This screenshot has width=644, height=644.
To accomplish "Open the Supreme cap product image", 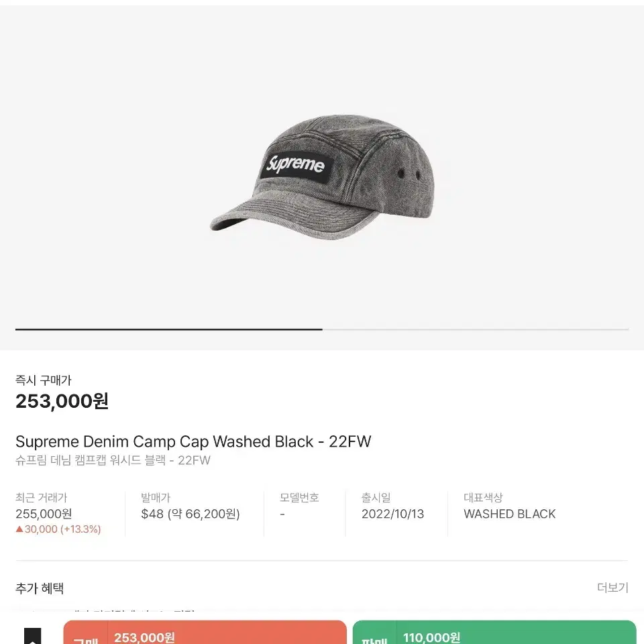I will 322,177.
